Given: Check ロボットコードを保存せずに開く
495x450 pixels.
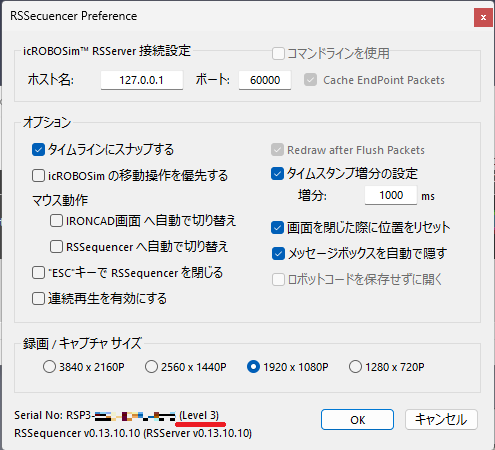Looking at the screenshot, I should tap(278, 280).
